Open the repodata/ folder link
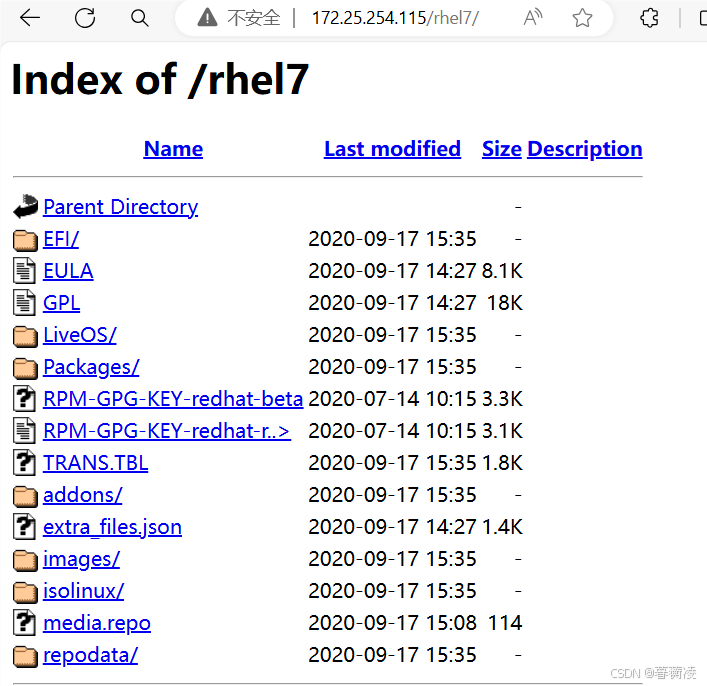Image resolution: width=707 pixels, height=686 pixels. pos(90,655)
